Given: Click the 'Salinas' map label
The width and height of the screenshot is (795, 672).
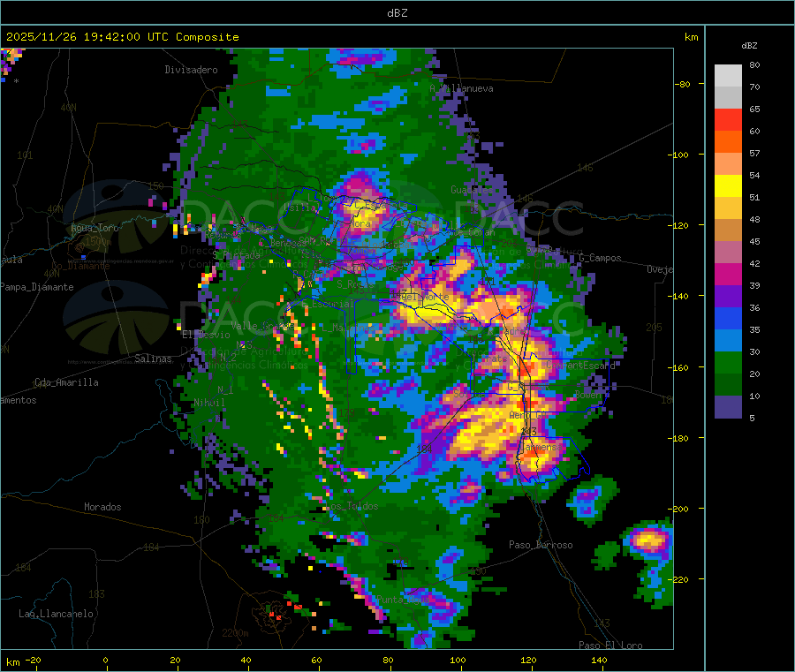Looking at the screenshot, I should pos(153,359).
